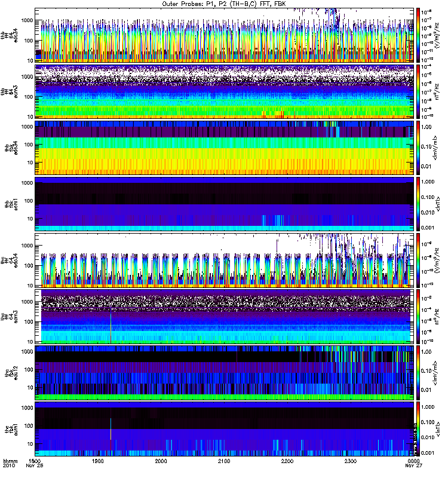Click the thc fff scm3 color bar
This screenshot has width=448, height=478.
point(418,317)
